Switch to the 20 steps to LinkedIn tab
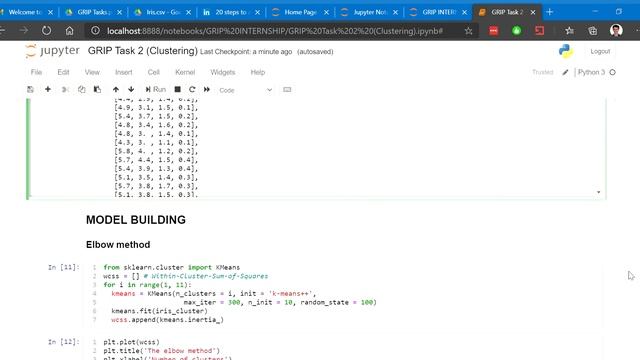This screenshot has height=360, width=640. coord(231,12)
